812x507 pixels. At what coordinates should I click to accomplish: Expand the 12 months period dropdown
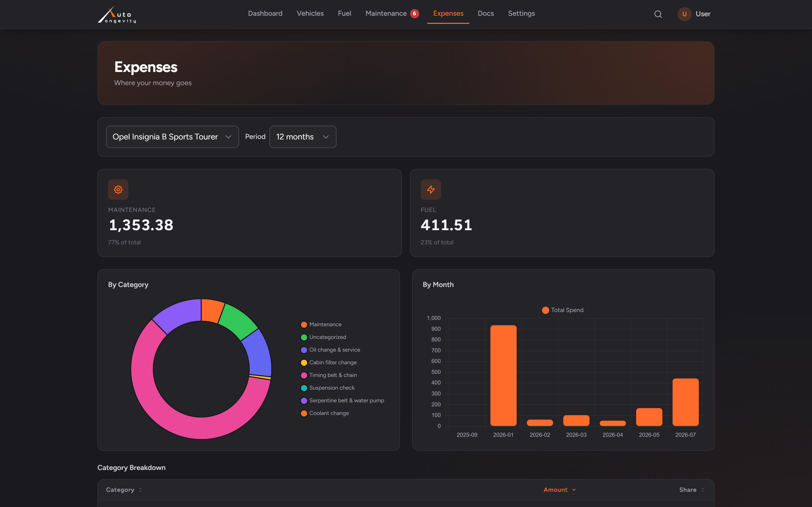tap(303, 137)
